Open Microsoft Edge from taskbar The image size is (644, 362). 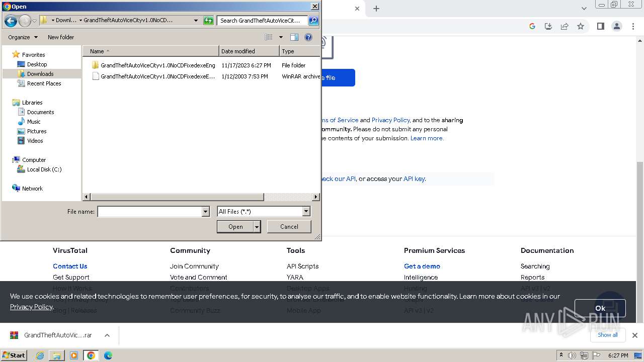(108, 355)
